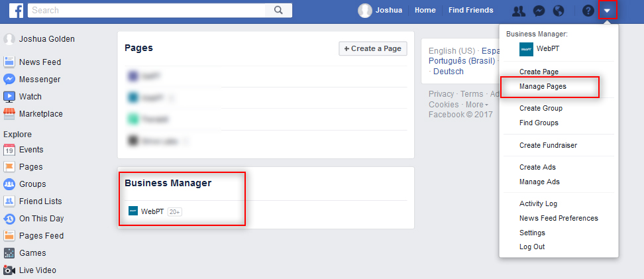Screen dimensions: 644x279
Task: Focus the Search input field
Action: pos(146,11)
